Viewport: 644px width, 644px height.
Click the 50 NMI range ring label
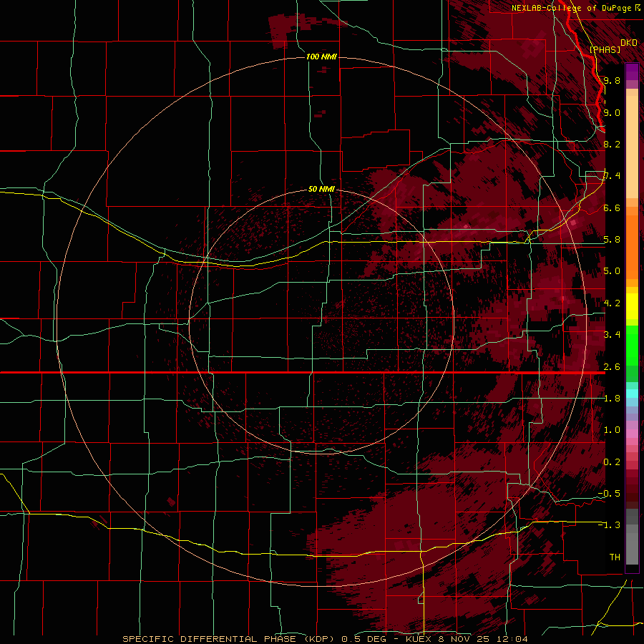tap(321, 189)
